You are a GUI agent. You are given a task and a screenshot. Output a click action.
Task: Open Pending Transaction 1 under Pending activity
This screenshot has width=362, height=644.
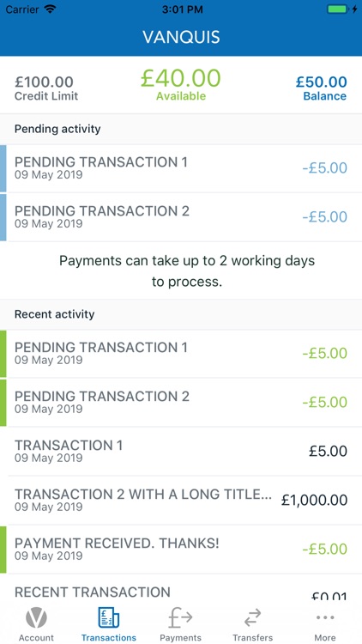click(x=181, y=168)
